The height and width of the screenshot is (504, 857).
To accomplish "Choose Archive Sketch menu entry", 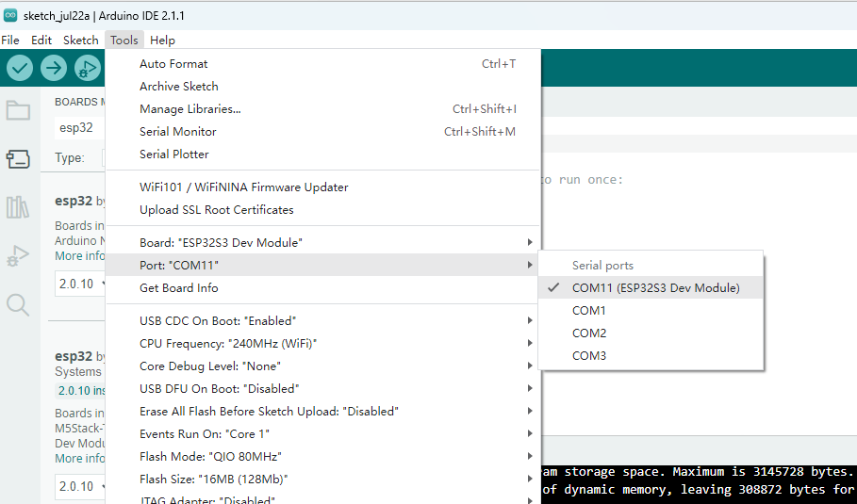I will pyautogui.click(x=323, y=87).
